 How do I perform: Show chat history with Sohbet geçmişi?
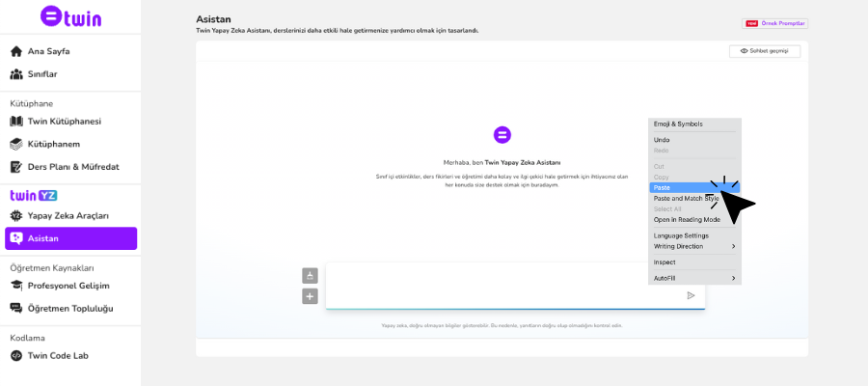point(765,51)
